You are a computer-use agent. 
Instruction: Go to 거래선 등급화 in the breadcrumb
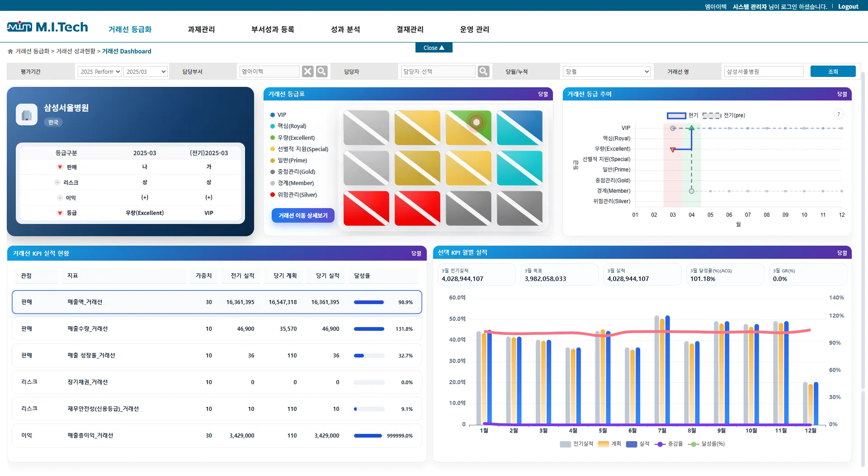[32, 52]
